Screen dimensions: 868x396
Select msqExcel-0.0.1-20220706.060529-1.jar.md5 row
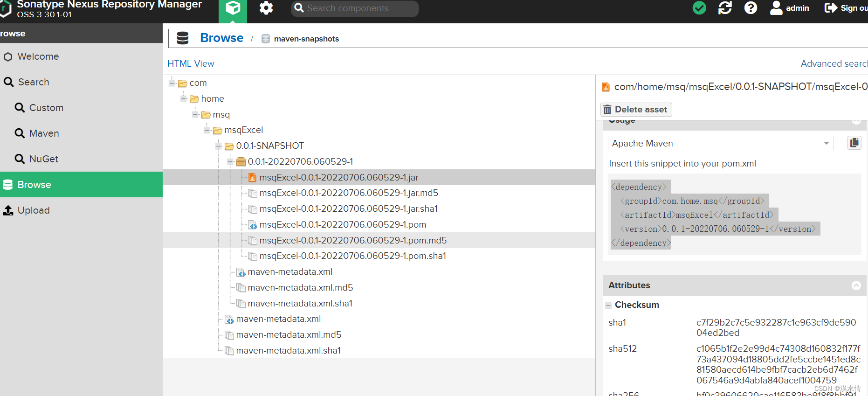tap(379, 193)
